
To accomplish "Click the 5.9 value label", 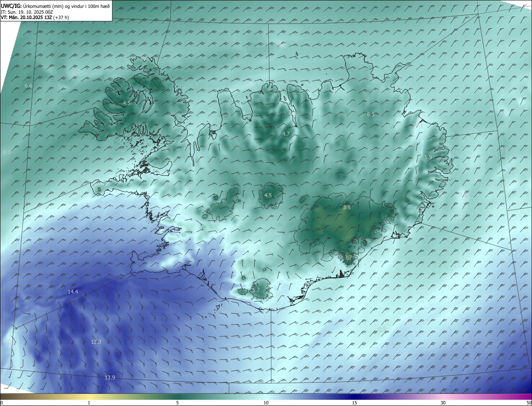I will pos(428,157).
